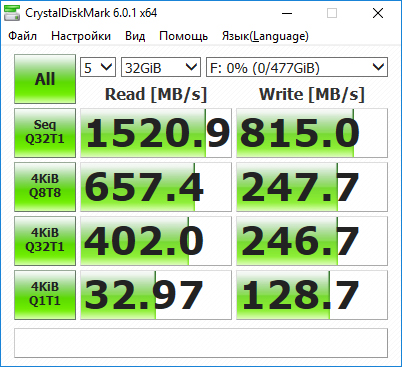Start the 4KiB Q8T8 test
The image size is (402, 367).
click(45, 187)
